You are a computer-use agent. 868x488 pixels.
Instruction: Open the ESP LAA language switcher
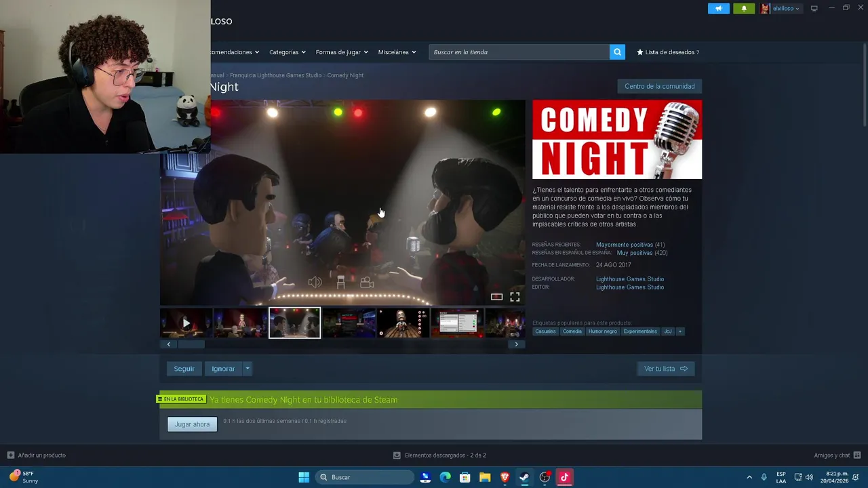[x=781, y=477]
